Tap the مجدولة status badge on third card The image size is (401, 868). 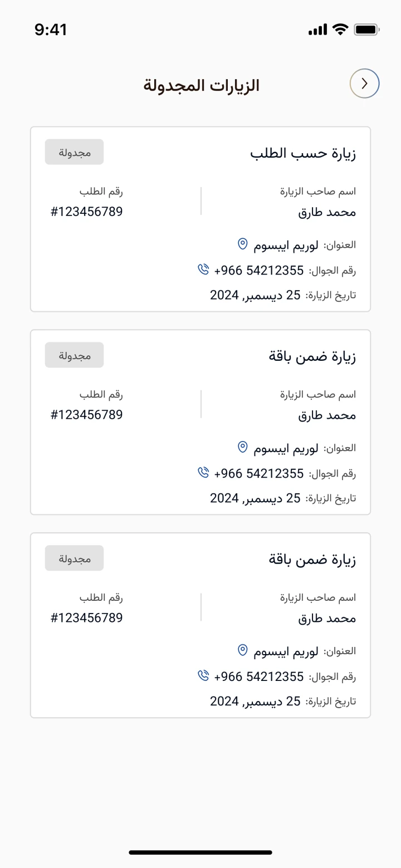coord(74,558)
